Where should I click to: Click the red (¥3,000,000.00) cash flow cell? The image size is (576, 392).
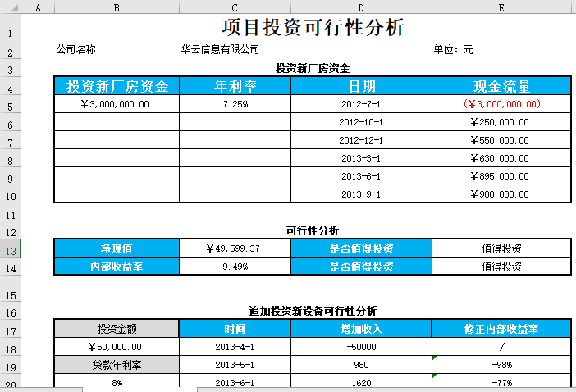[x=501, y=104]
